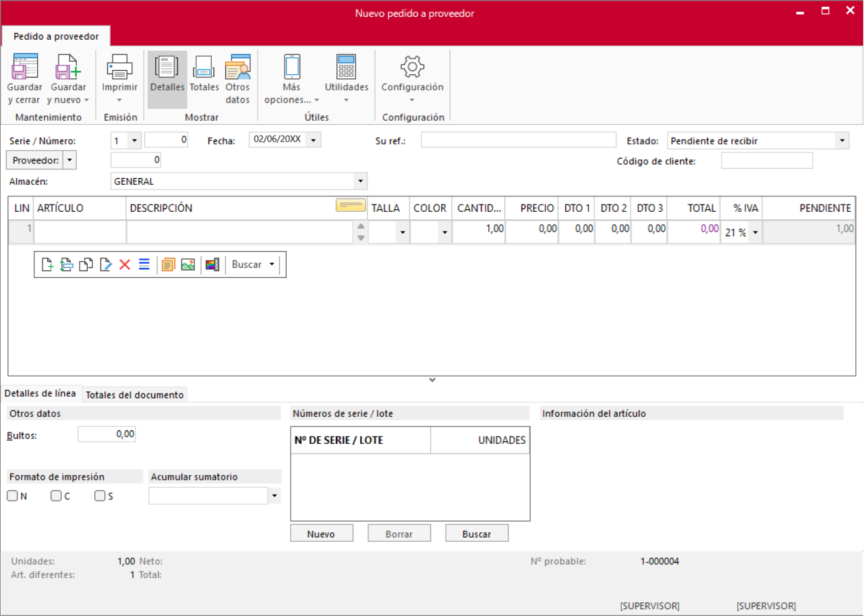Click the edit line pencil icon
Viewport: 864px width, 616px height.
coord(105,265)
